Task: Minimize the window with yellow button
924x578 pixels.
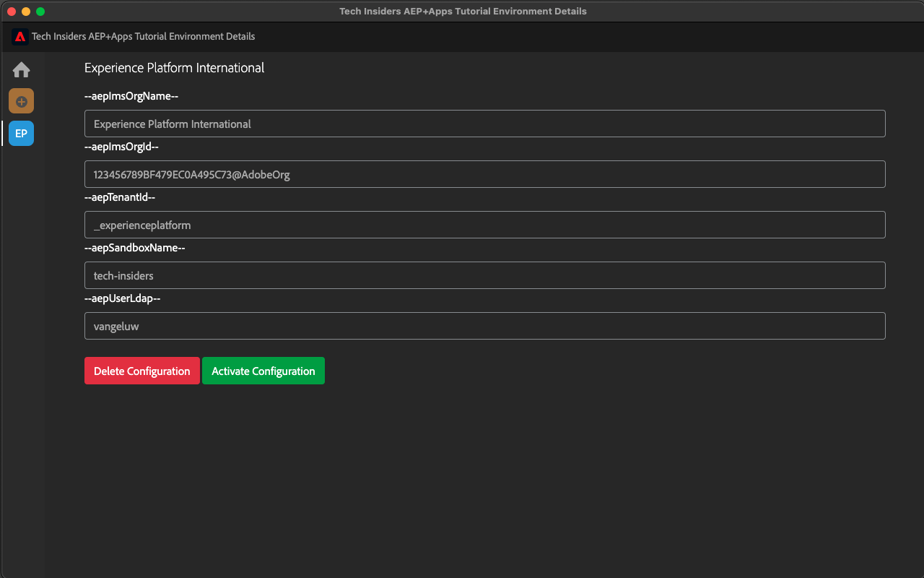Action: click(x=26, y=12)
